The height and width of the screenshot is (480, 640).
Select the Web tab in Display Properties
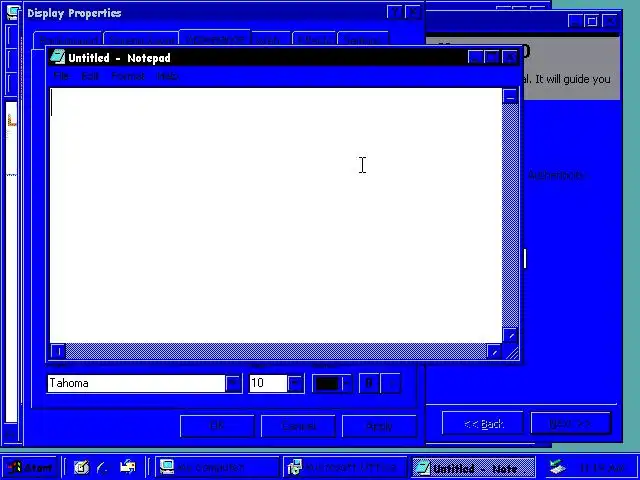(x=271, y=40)
